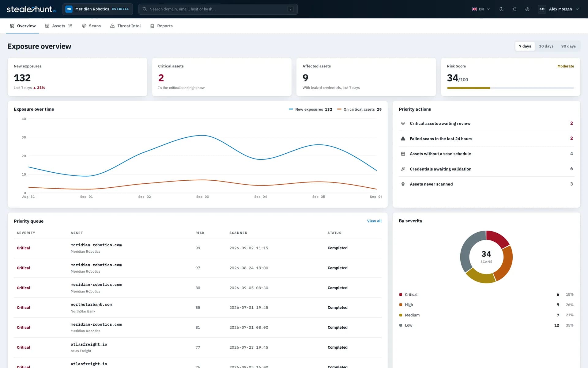The width and height of the screenshot is (588, 368).
Task: Click the Risk Score progress bar
Action: (x=510, y=88)
